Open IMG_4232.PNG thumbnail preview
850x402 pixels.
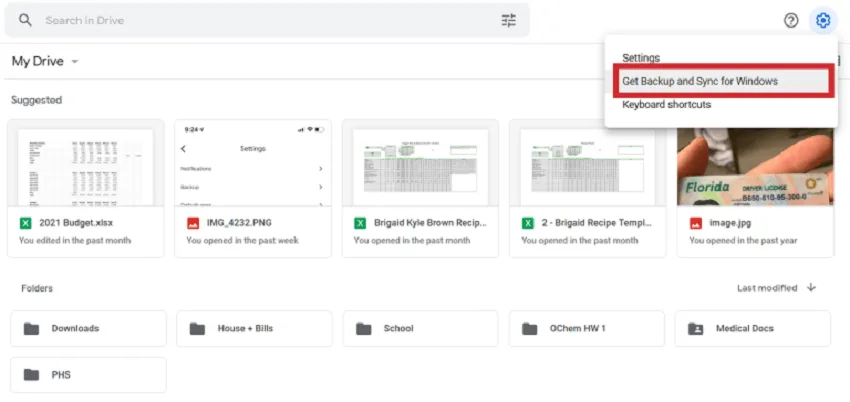tap(253, 163)
